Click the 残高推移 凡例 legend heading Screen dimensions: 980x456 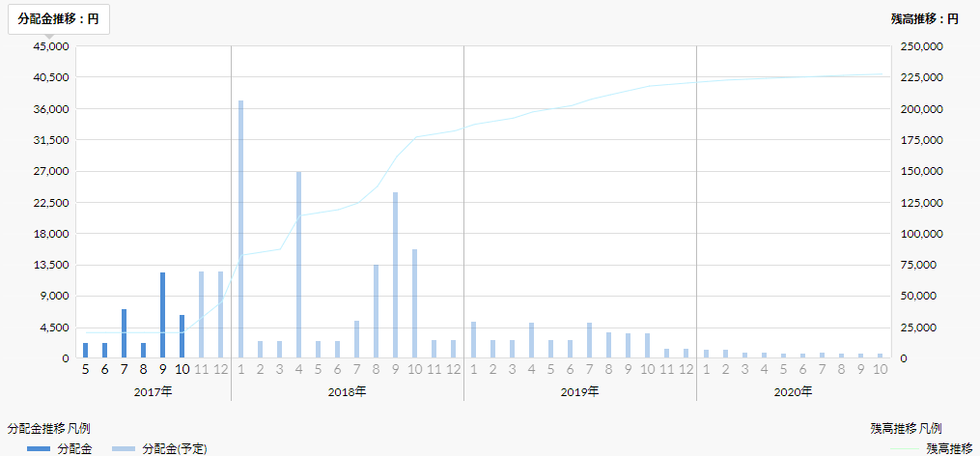tap(907, 429)
